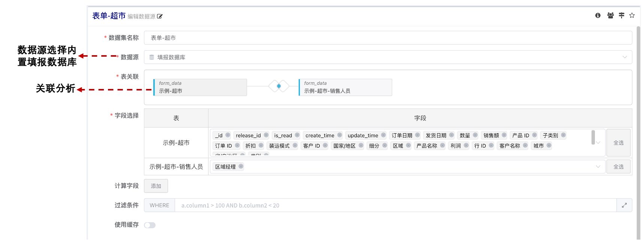The width and height of the screenshot is (644, 244).
Task: Click the field list scrollbar handle
Action: click(593, 137)
